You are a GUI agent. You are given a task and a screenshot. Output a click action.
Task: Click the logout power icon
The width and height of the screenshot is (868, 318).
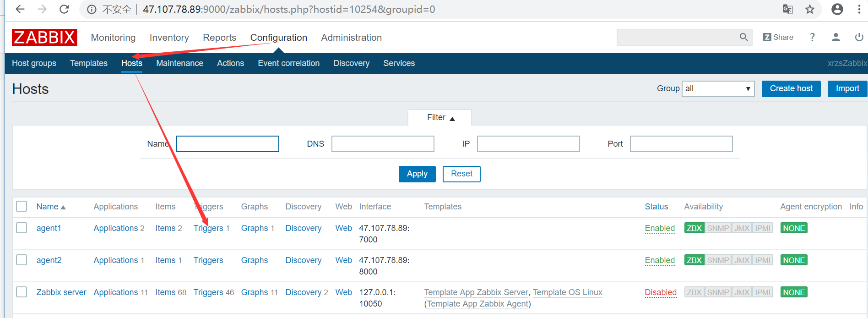(859, 37)
